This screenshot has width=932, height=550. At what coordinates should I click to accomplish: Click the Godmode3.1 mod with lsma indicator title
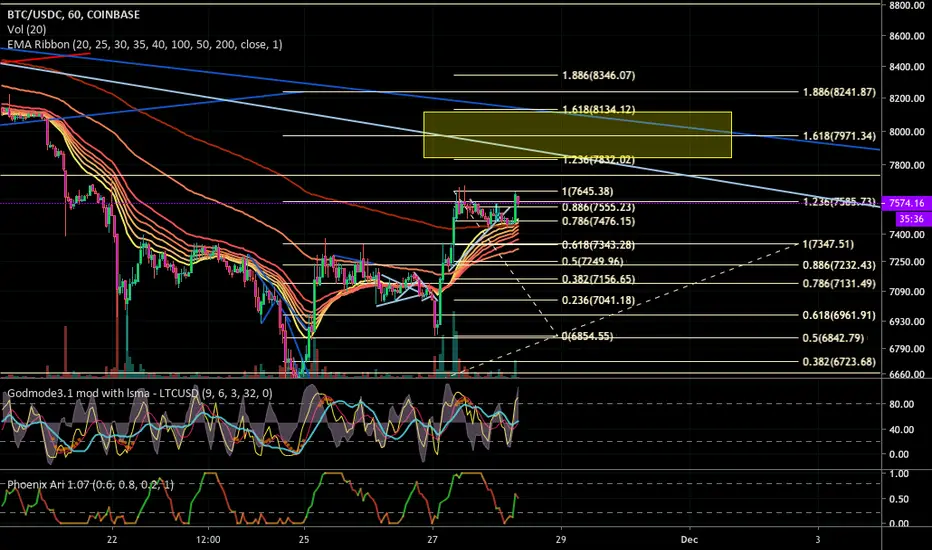click(140, 393)
